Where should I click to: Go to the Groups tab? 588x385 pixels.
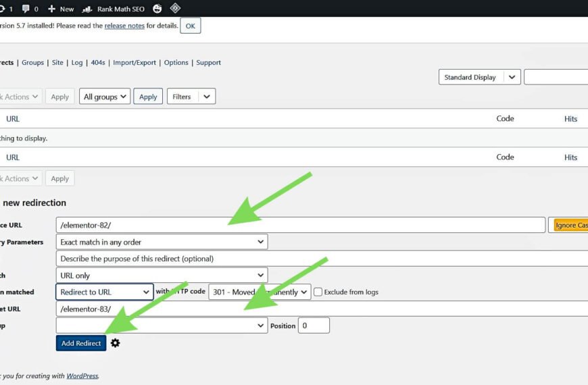[32, 63]
